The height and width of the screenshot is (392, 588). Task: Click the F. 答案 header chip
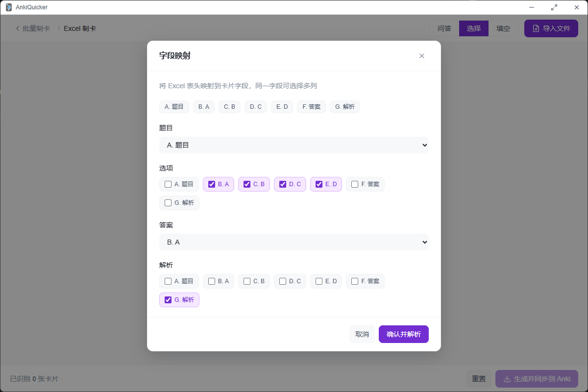[x=311, y=107]
